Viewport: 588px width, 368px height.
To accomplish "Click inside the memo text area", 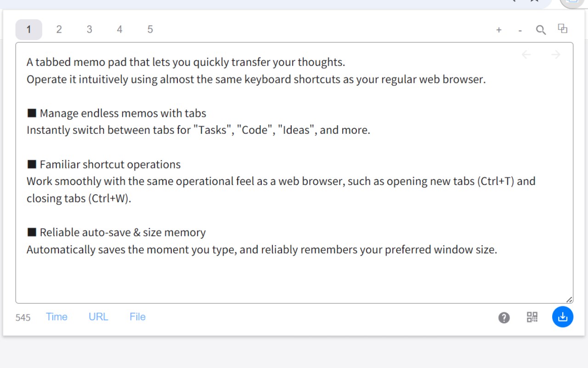I will point(294,173).
